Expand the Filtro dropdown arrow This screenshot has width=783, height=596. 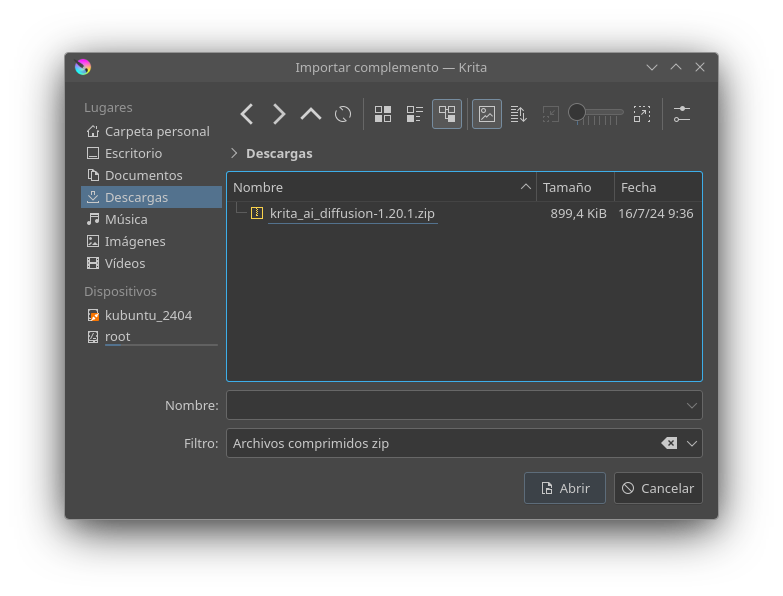tap(692, 443)
